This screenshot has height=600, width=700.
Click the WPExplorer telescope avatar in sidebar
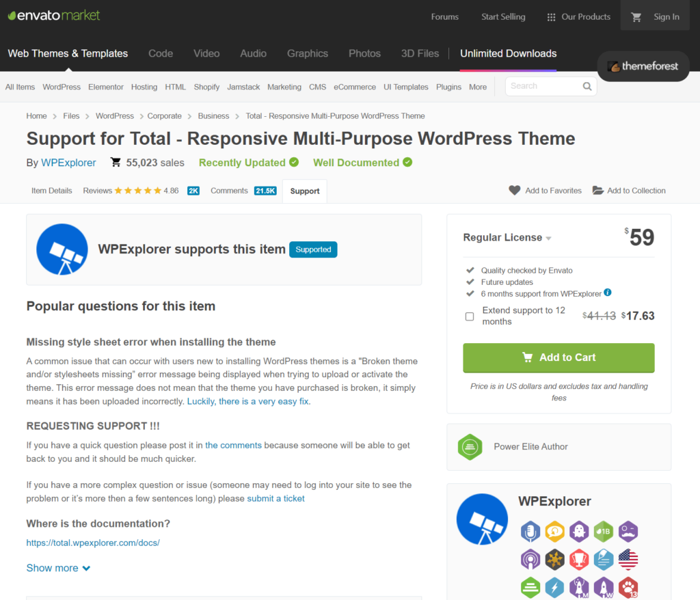(482, 519)
